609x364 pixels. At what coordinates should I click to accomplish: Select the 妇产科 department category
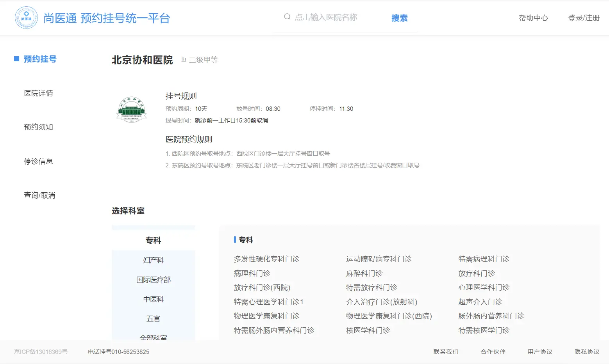click(x=153, y=260)
